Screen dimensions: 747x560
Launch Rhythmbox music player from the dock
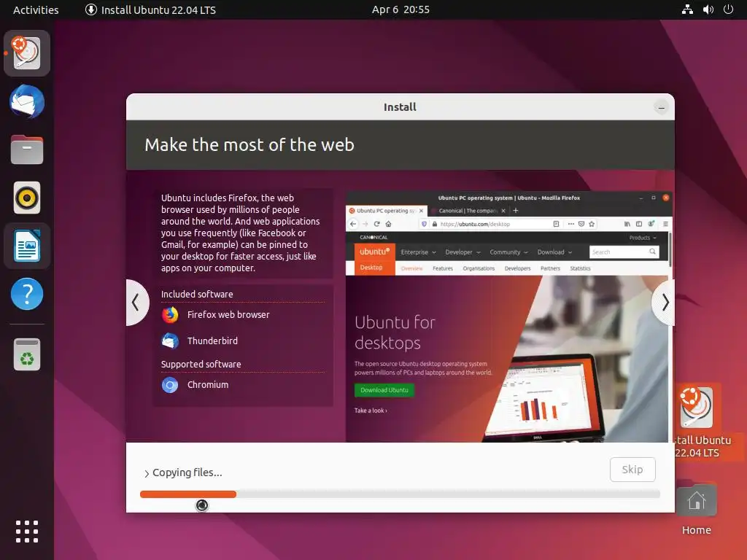pyautogui.click(x=27, y=197)
